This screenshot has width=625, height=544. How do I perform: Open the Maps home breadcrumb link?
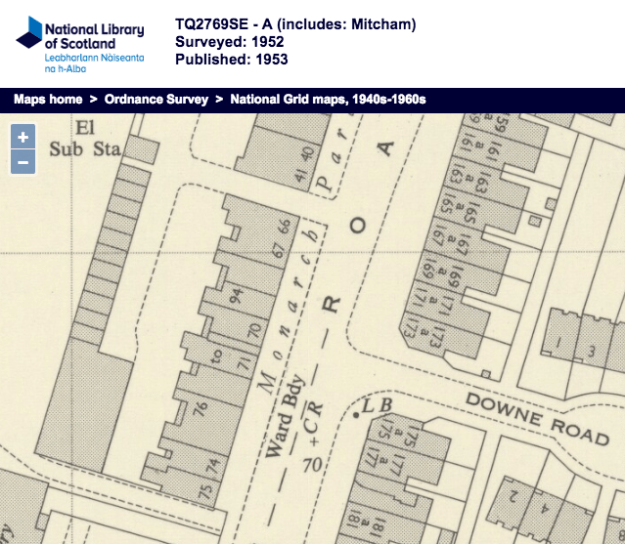(48, 100)
